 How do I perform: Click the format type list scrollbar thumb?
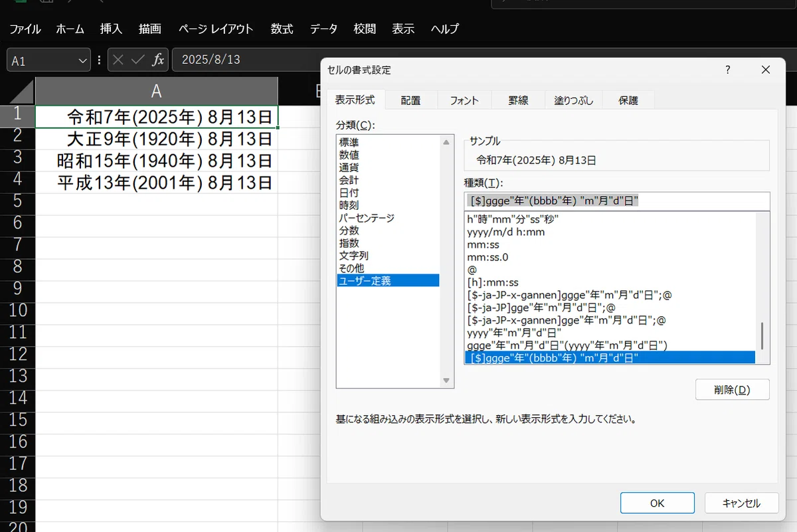762,336
